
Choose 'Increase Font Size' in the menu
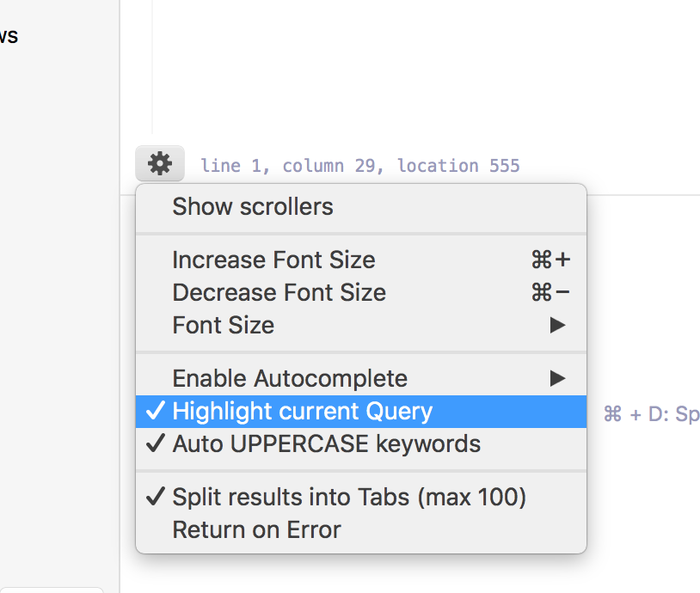pos(273,260)
